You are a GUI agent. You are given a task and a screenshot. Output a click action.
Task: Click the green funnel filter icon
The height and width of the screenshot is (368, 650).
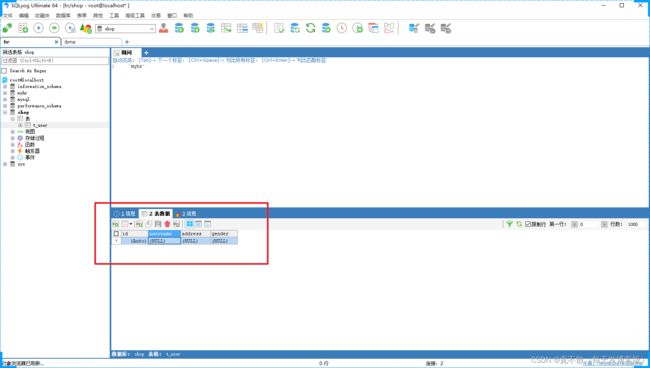coord(509,224)
